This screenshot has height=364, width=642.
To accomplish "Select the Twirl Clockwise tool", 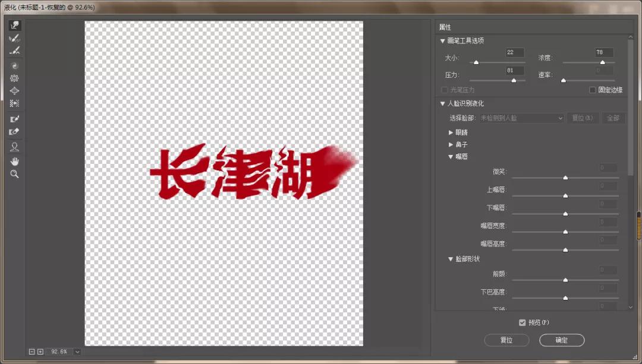I will 14,65.
